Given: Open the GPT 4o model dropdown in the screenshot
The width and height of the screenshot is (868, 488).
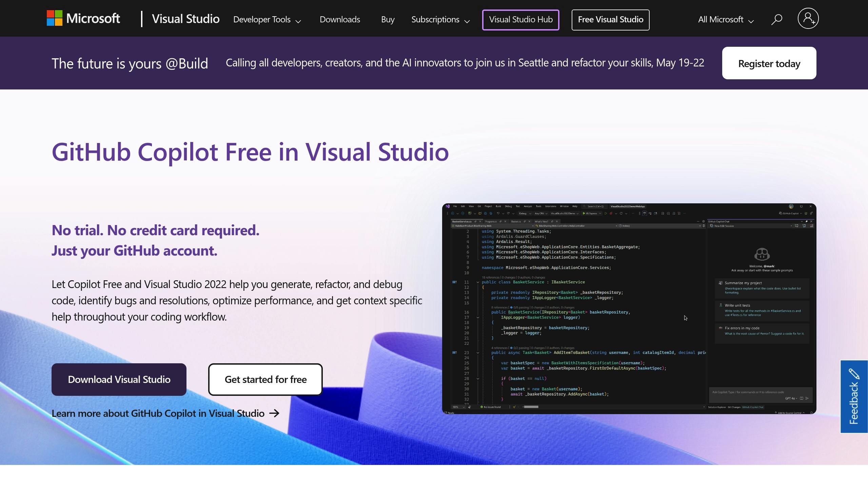Looking at the screenshot, I should pos(791,398).
